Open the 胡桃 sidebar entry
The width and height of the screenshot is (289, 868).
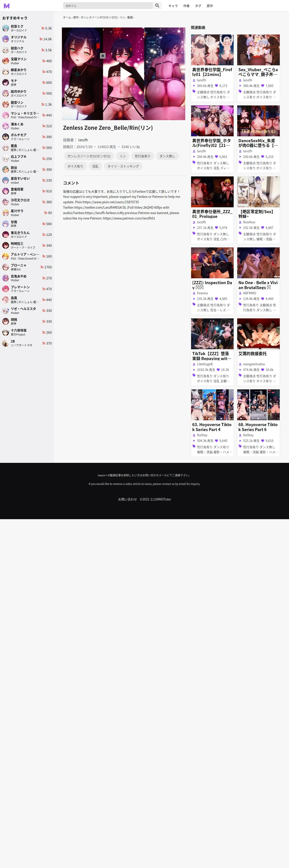point(27,322)
